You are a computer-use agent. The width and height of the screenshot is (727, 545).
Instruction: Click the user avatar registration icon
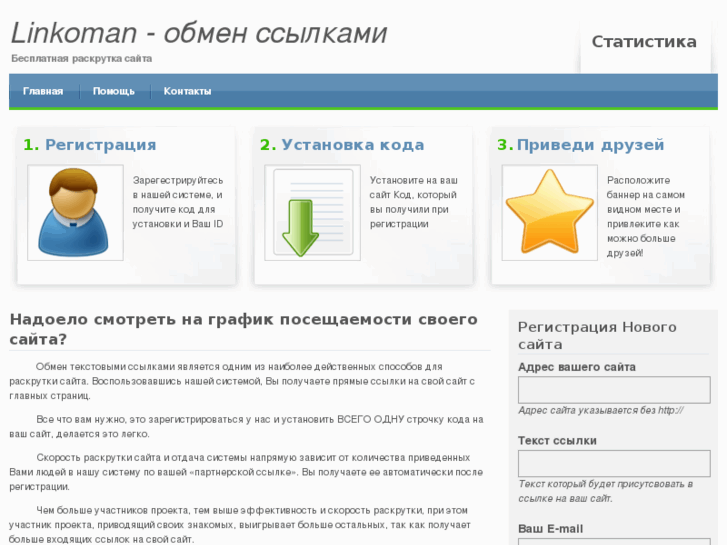[75, 212]
